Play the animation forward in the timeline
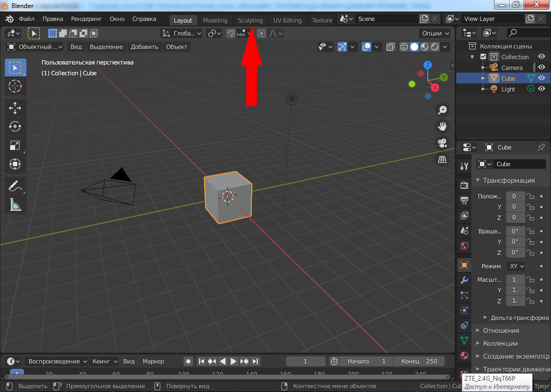Screen dimensions: 551x392 [234, 361]
